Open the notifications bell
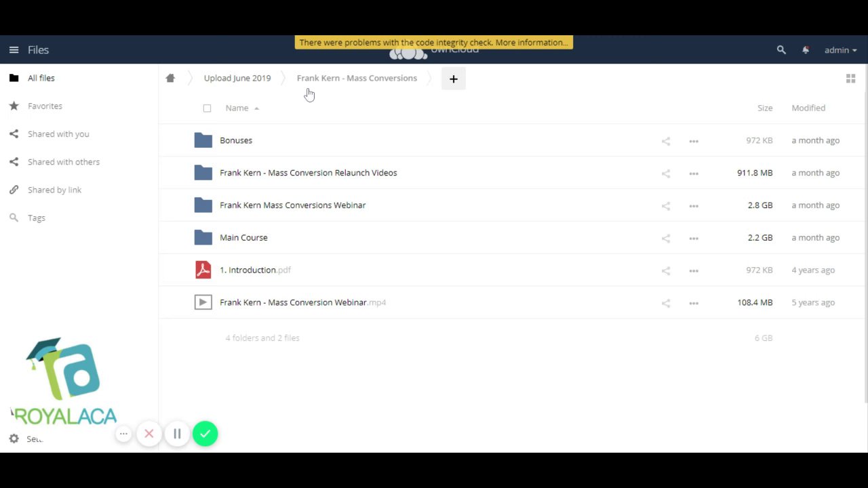868x488 pixels. (806, 49)
